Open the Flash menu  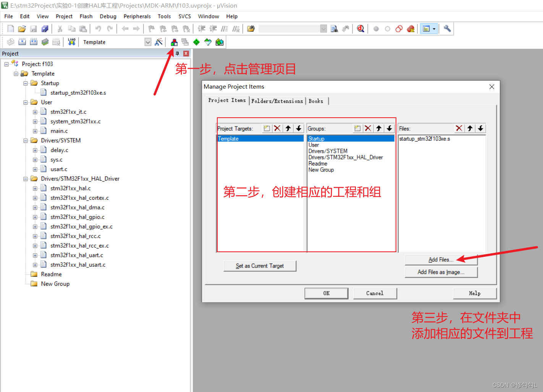click(x=86, y=16)
